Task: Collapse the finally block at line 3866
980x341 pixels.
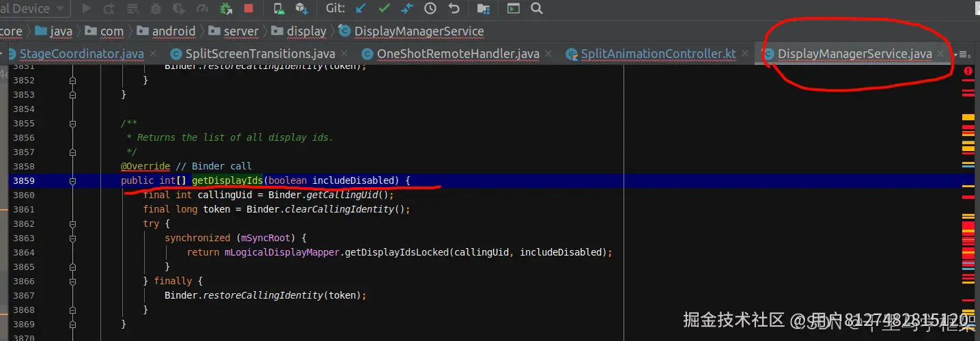Action: (72, 281)
